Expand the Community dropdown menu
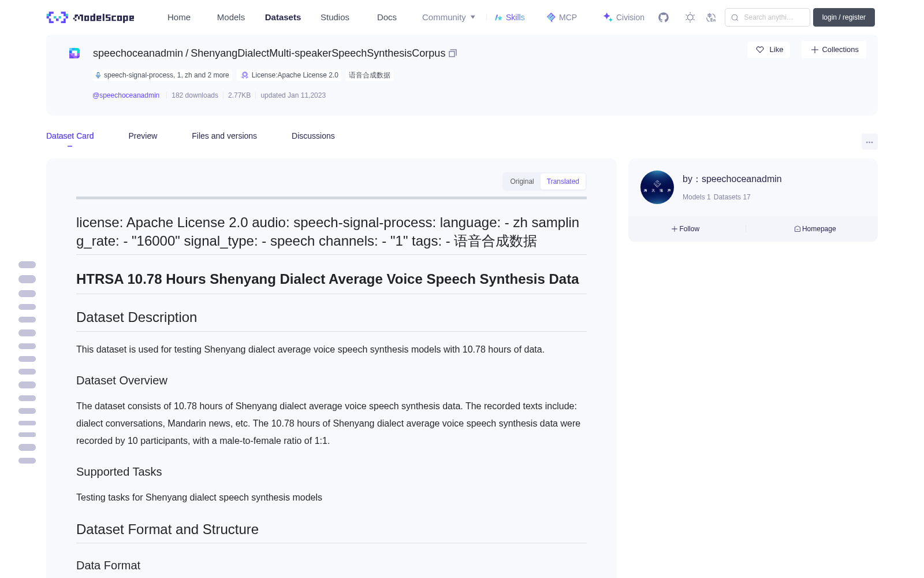 click(449, 17)
